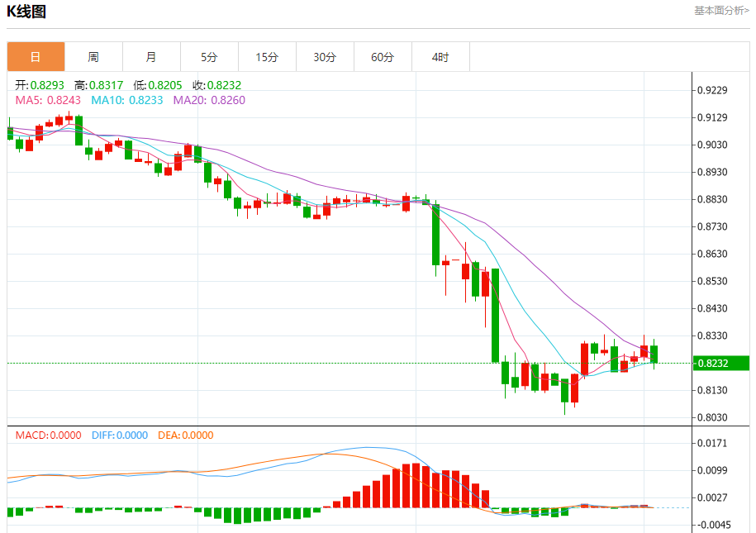Switch to the 月 monthly tab

151,57
